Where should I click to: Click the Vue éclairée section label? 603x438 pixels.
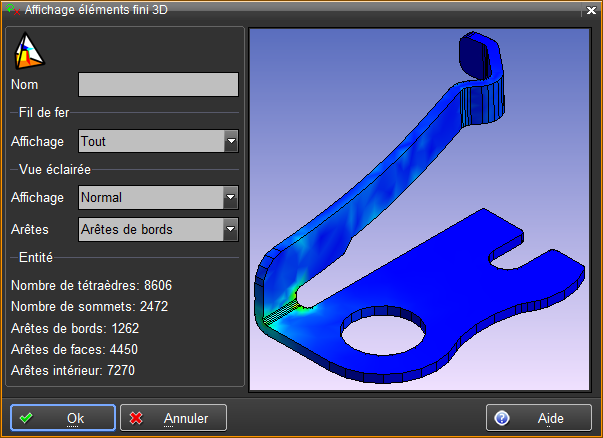55,169
